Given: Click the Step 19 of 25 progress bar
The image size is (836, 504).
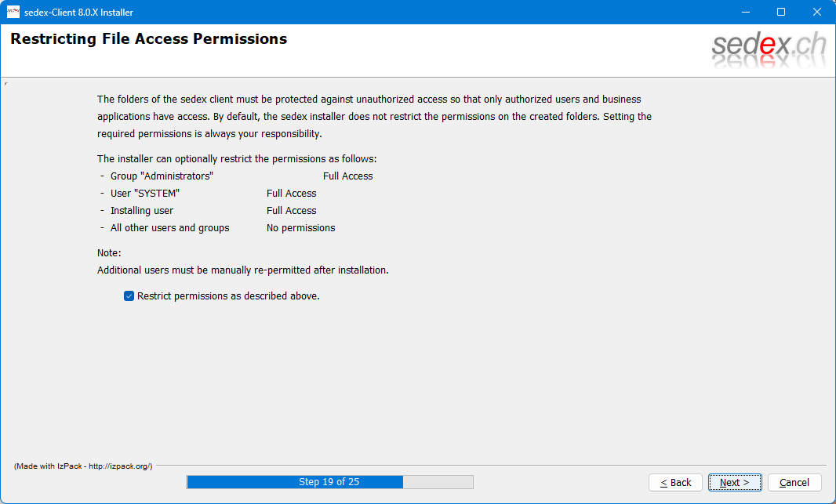Looking at the screenshot, I should click(x=329, y=482).
